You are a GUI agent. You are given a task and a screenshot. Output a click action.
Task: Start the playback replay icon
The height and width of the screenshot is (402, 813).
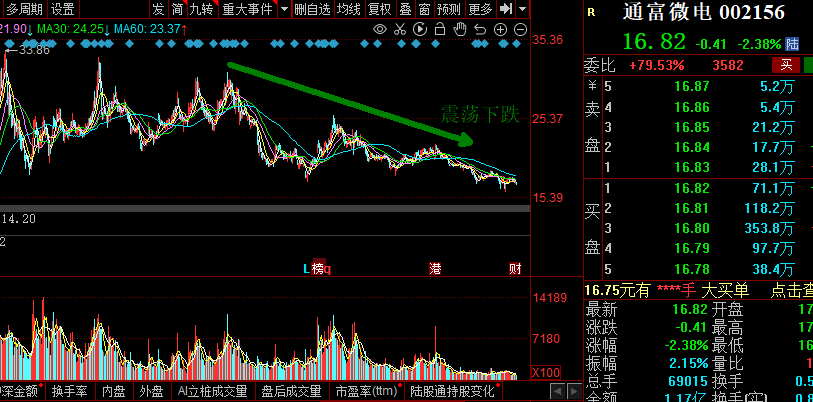coord(420,29)
